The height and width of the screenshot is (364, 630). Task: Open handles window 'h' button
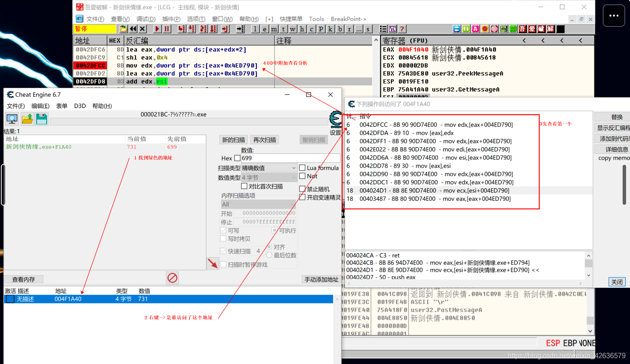(x=302, y=29)
